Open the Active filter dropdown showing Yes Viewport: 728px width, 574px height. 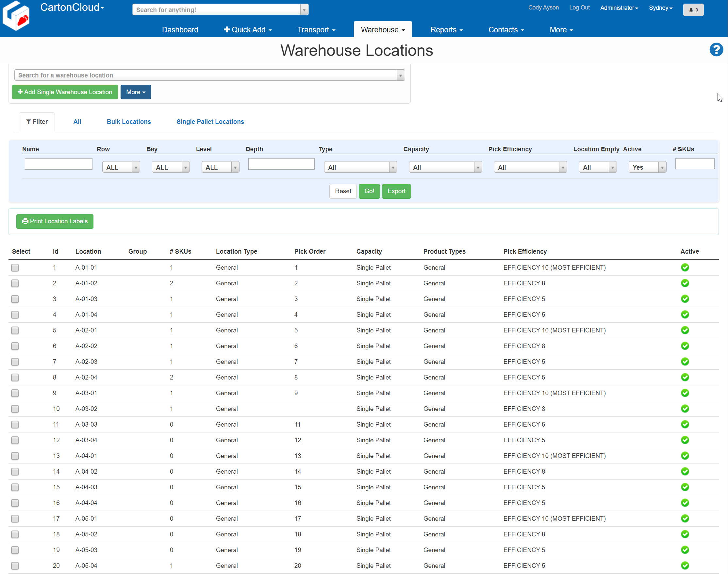pos(647,167)
